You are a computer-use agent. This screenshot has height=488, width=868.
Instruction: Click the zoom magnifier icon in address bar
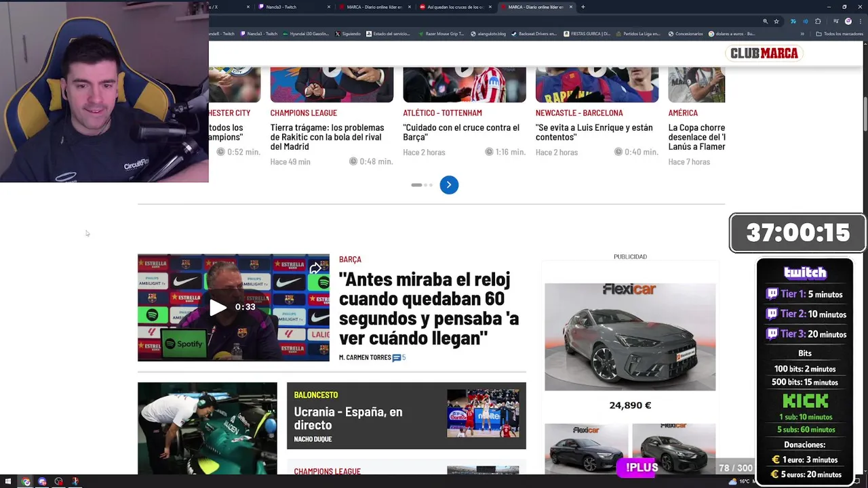click(x=765, y=21)
